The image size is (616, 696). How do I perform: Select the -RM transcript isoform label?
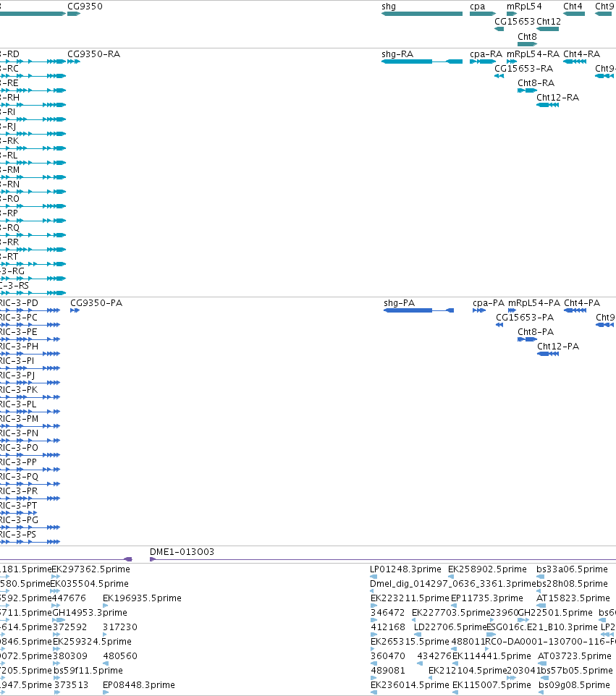point(9,169)
